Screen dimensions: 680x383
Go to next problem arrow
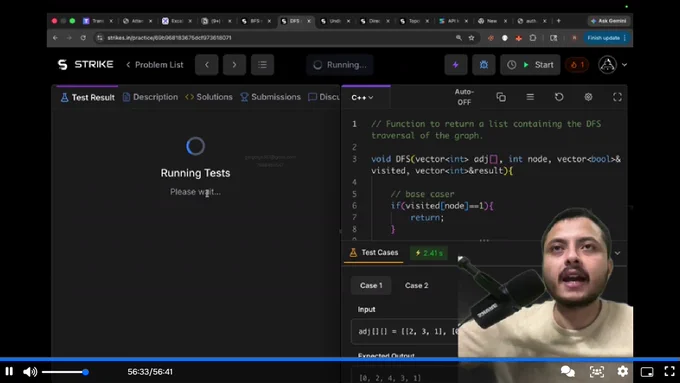pos(234,65)
